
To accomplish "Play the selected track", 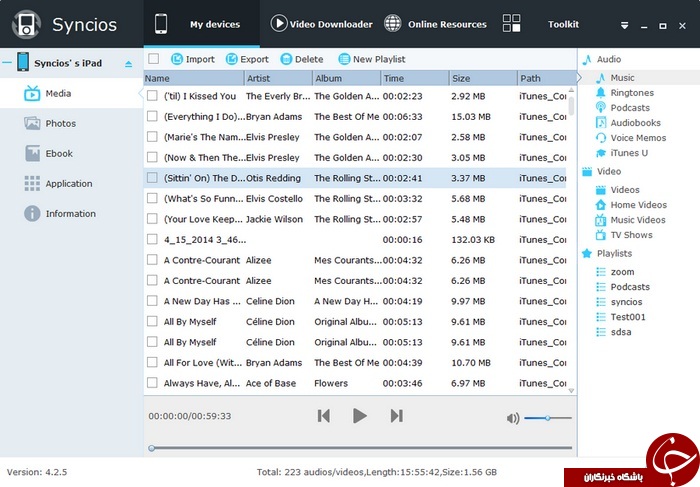I will click(x=359, y=416).
